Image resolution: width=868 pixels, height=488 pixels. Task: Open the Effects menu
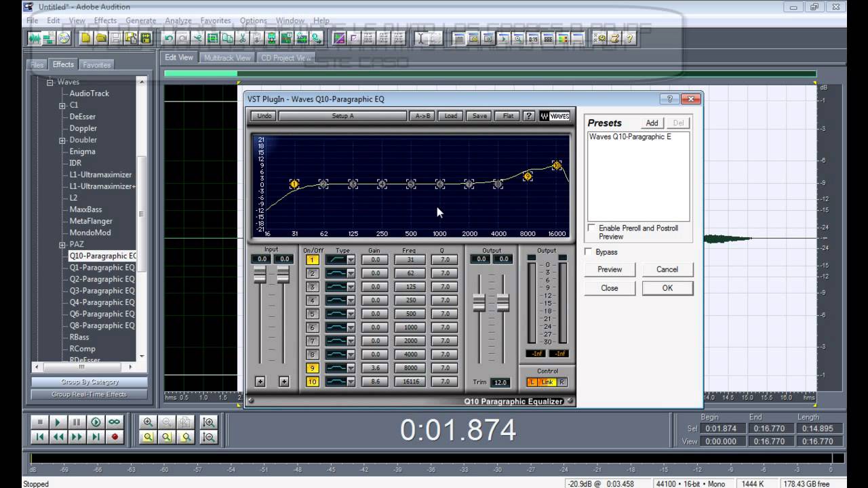[x=105, y=20]
